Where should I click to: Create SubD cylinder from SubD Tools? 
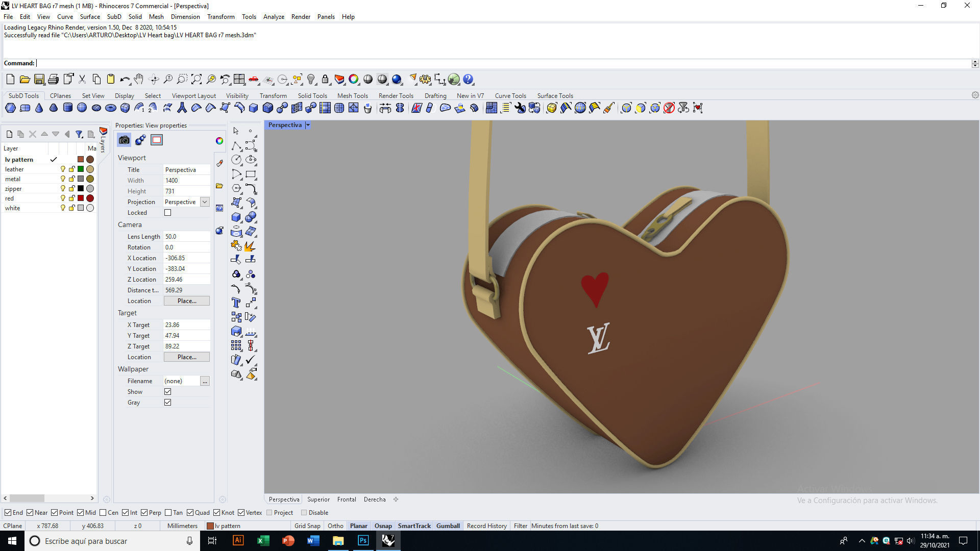pos(67,108)
